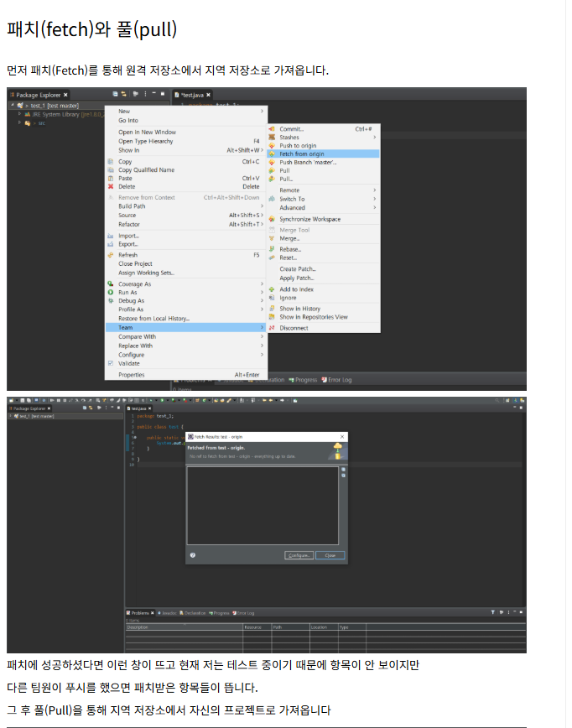Select the *test.java editor tab in upper screenshot
Image resolution: width=572 pixels, height=728 pixels.
pyautogui.click(x=192, y=95)
